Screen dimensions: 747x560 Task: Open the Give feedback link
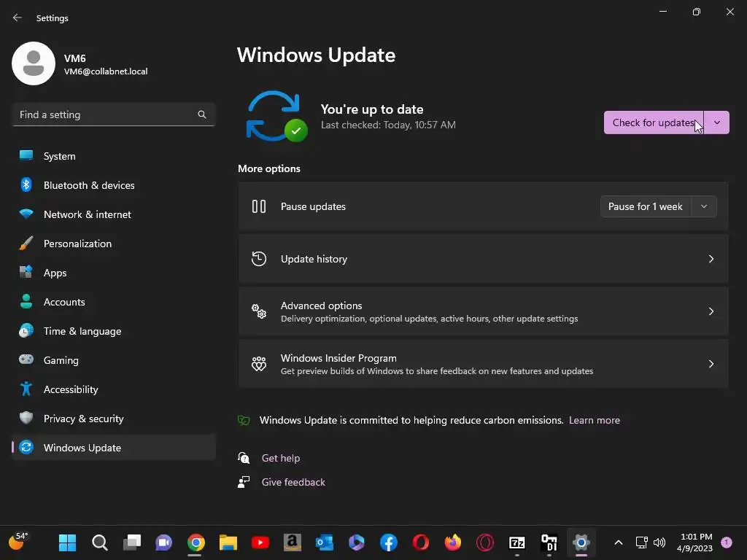pyautogui.click(x=293, y=482)
